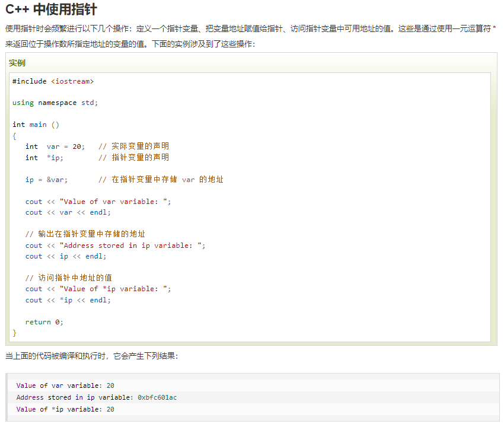Viewport: 504px width, 424px height.
Task: Click the "int *ip;" declaration
Action: [x=44, y=158]
